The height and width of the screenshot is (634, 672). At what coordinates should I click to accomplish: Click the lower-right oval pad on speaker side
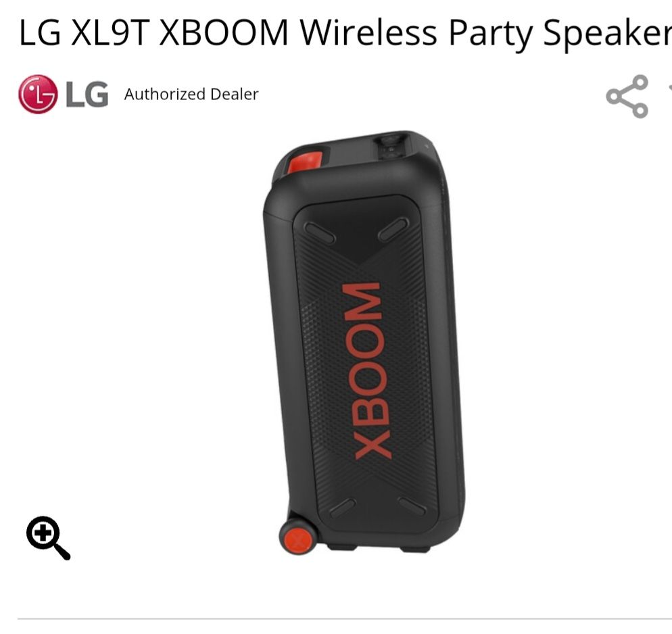click(412, 506)
